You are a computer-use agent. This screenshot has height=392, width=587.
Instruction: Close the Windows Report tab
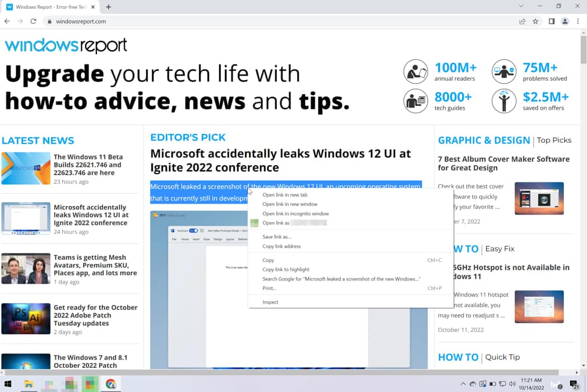coord(93,7)
